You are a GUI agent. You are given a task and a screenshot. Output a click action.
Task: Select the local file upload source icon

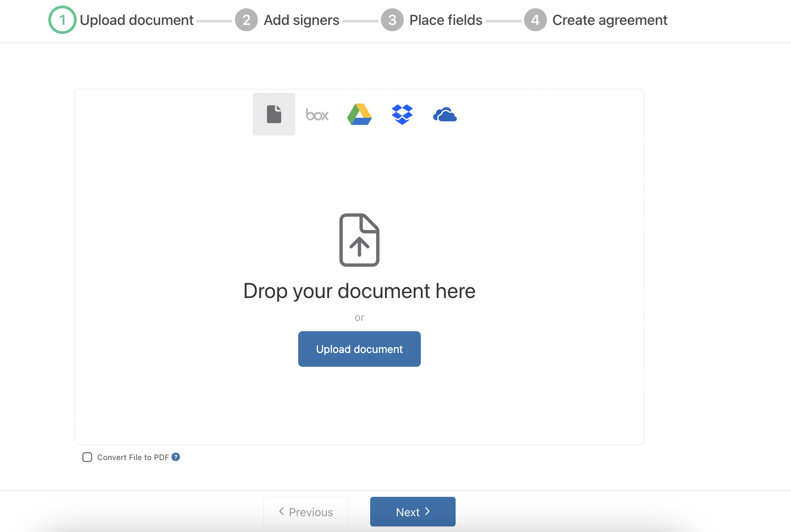point(274,114)
